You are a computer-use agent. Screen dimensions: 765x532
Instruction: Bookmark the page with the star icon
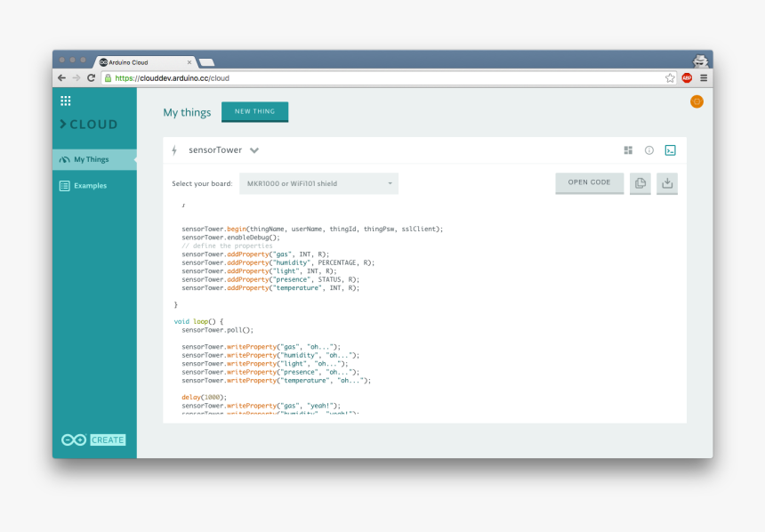(670, 78)
